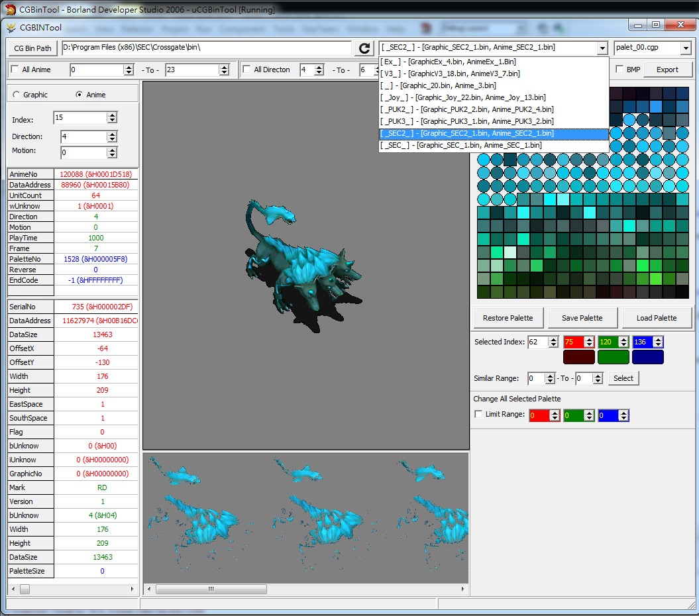
Task: Open the palet_00.cgp palette dropdown
Action: 684,48
